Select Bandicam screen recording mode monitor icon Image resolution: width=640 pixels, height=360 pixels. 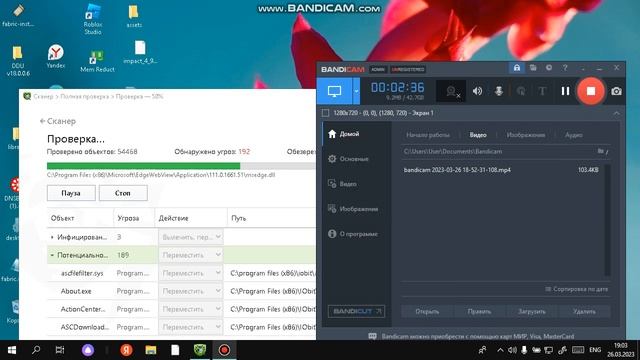[334, 91]
